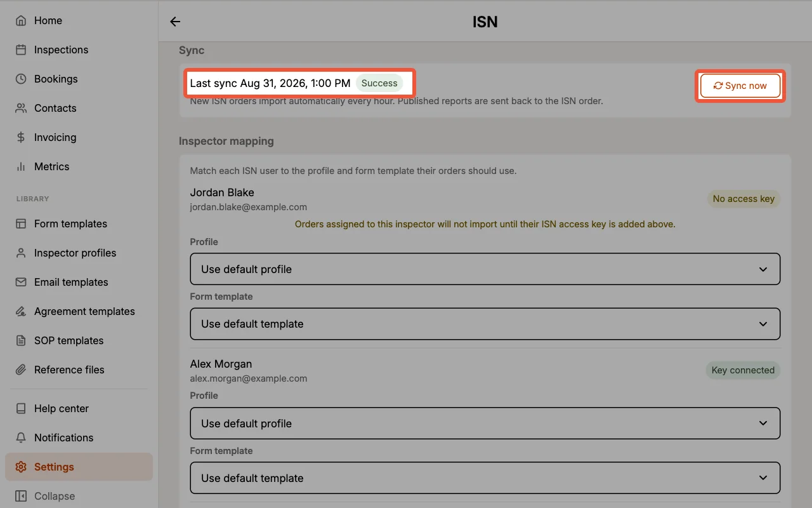Click the name "Alex Morgan"
This screenshot has height=508, width=812.
221,364
